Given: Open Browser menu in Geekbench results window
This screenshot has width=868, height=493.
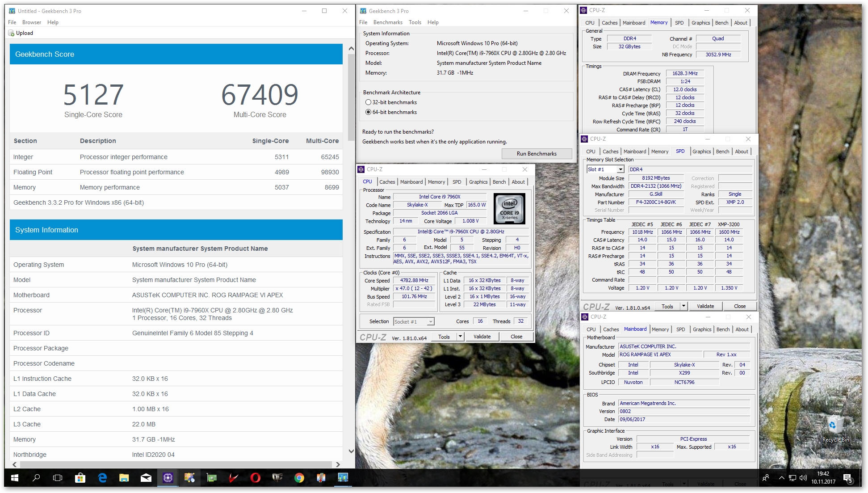Looking at the screenshot, I should [32, 22].
